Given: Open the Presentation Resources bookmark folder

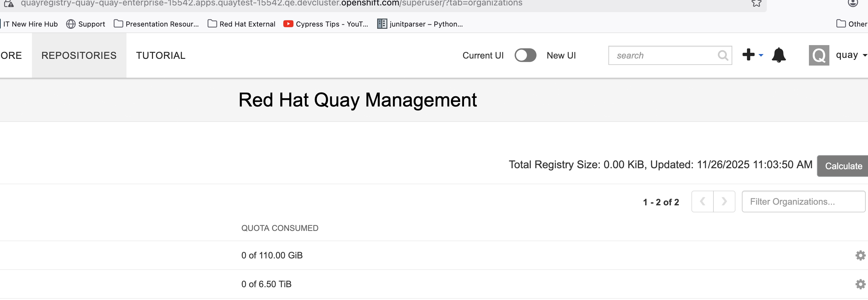Looking at the screenshot, I should 156,24.
